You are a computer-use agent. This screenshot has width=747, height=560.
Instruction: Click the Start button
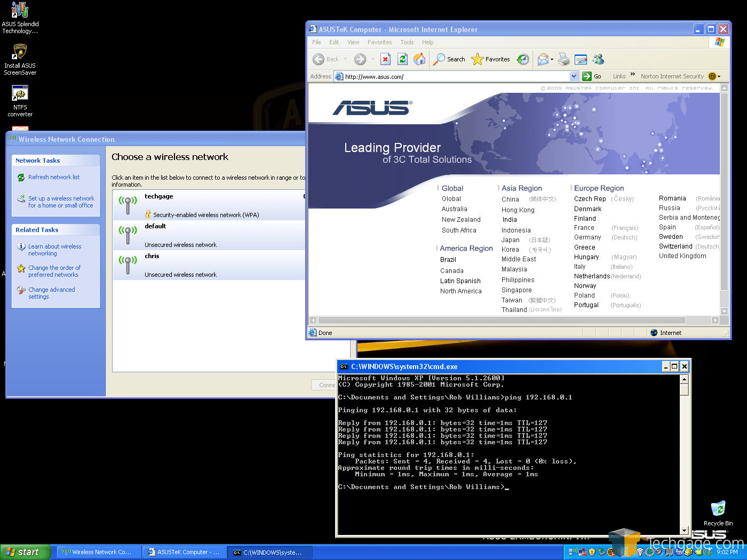26,552
